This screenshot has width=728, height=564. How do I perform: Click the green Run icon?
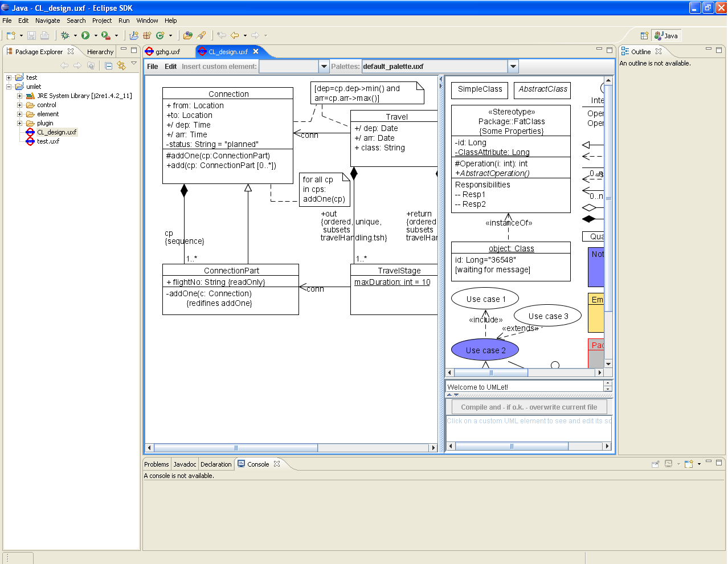point(85,35)
